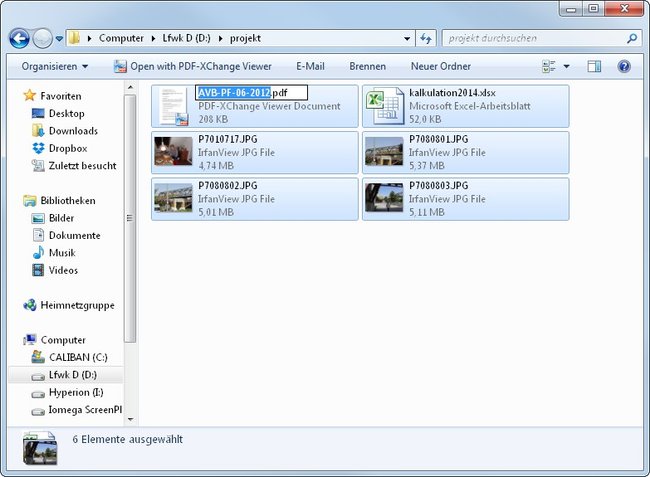The height and width of the screenshot is (477, 650).
Task: Open the address bar history dropdown
Action: [x=407, y=39]
